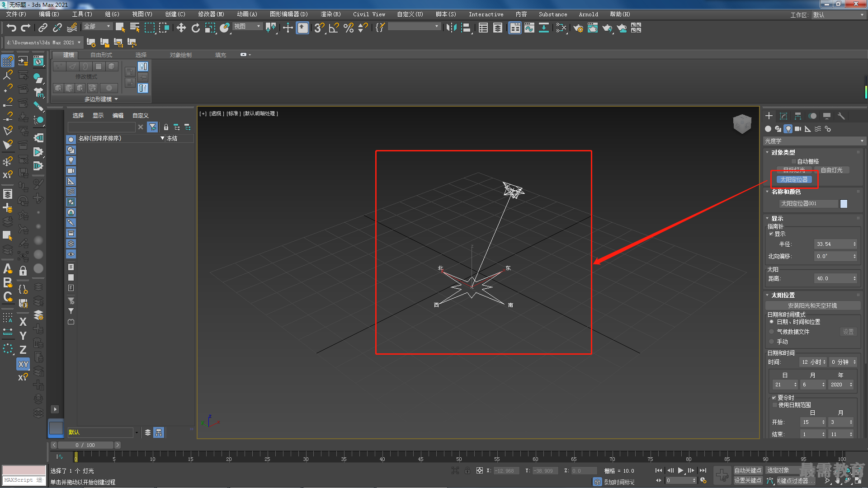Viewport: 868px width, 488px height.
Task: Click the Undo arrow icon
Action: click(x=11, y=28)
